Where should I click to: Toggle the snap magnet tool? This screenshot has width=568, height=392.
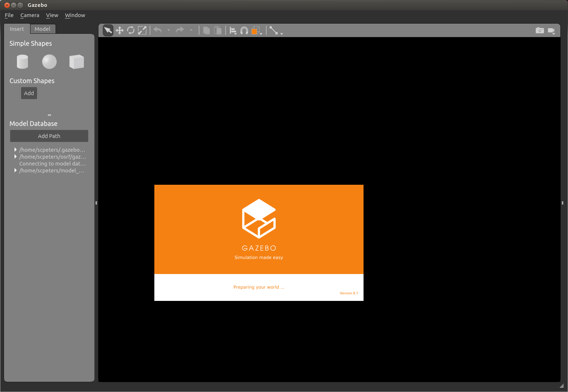[244, 30]
